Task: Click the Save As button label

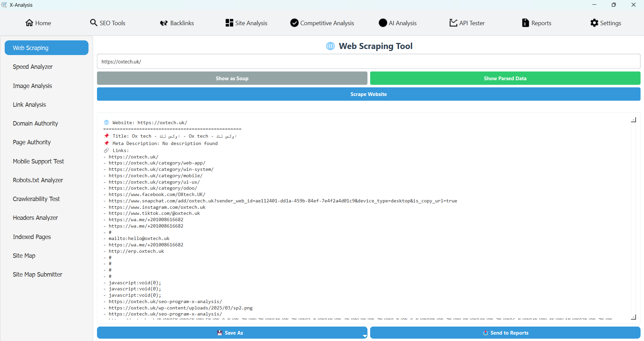Action: click(x=234, y=333)
